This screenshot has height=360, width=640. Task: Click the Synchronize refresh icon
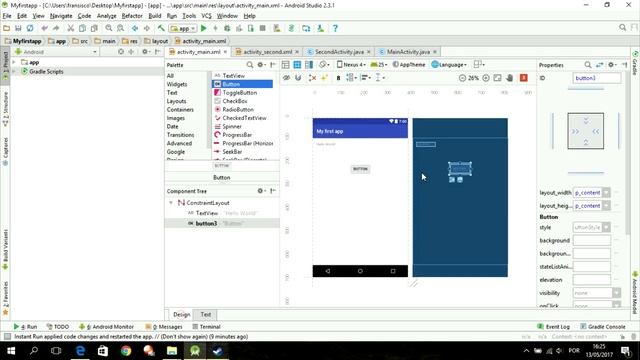30,28
